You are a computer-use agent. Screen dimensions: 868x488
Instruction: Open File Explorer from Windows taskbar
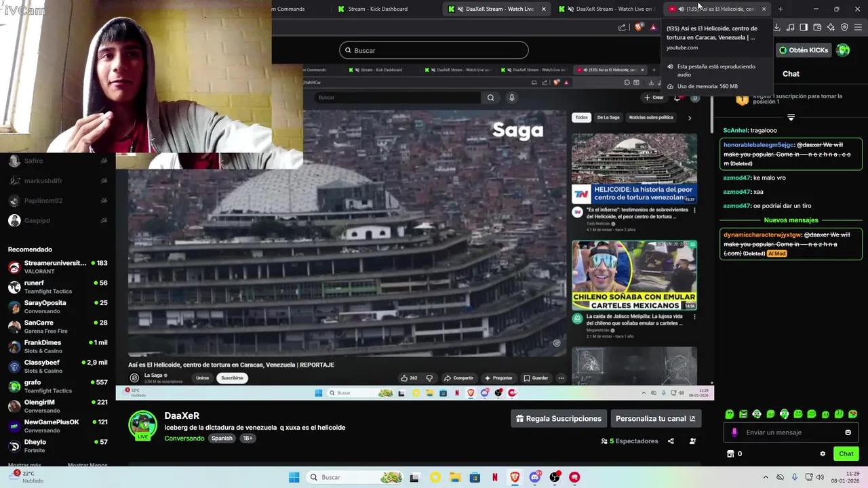tap(455, 477)
